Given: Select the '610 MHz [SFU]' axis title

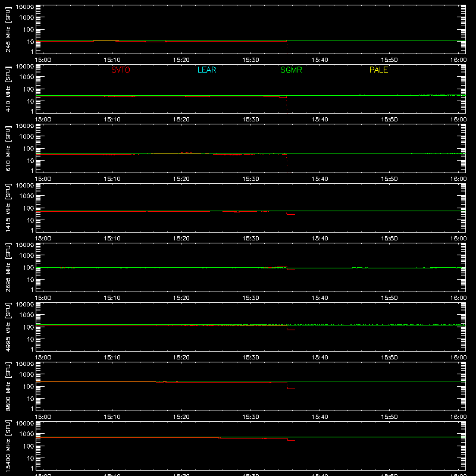Looking at the screenshot, I should 8,148.
